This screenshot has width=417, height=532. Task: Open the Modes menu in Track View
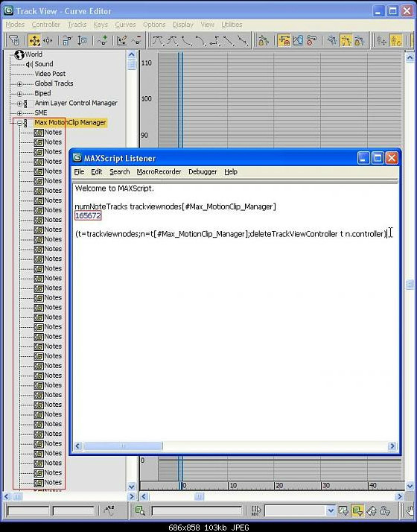point(15,25)
